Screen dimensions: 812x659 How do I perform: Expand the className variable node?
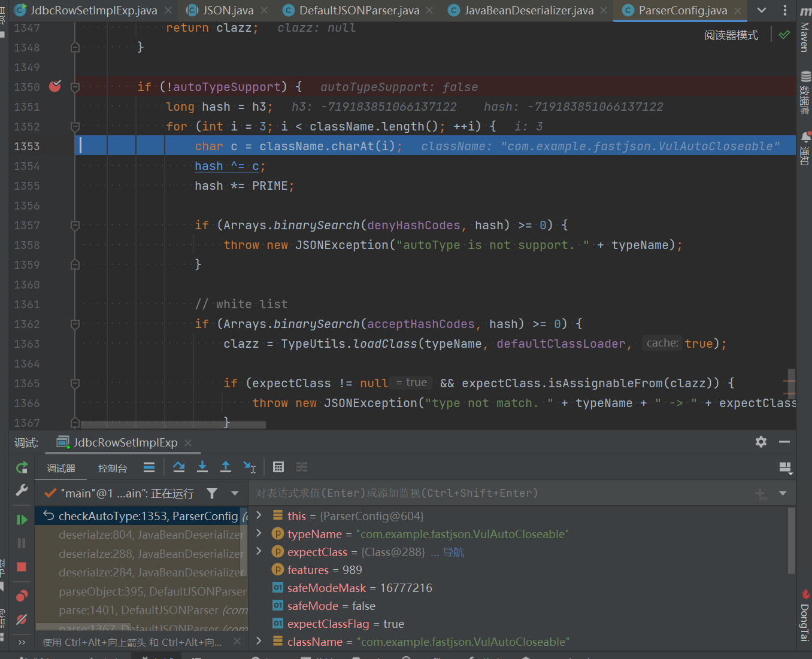259,640
